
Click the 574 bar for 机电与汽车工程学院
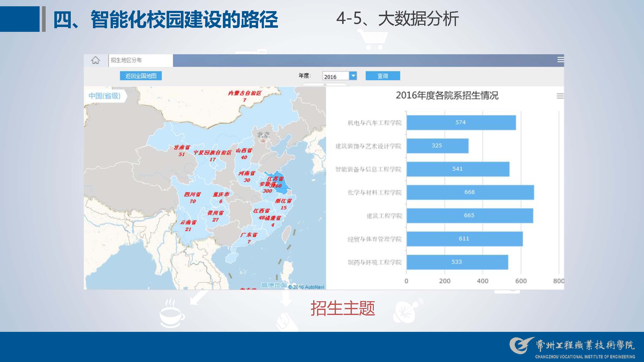[x=461, y=123]
